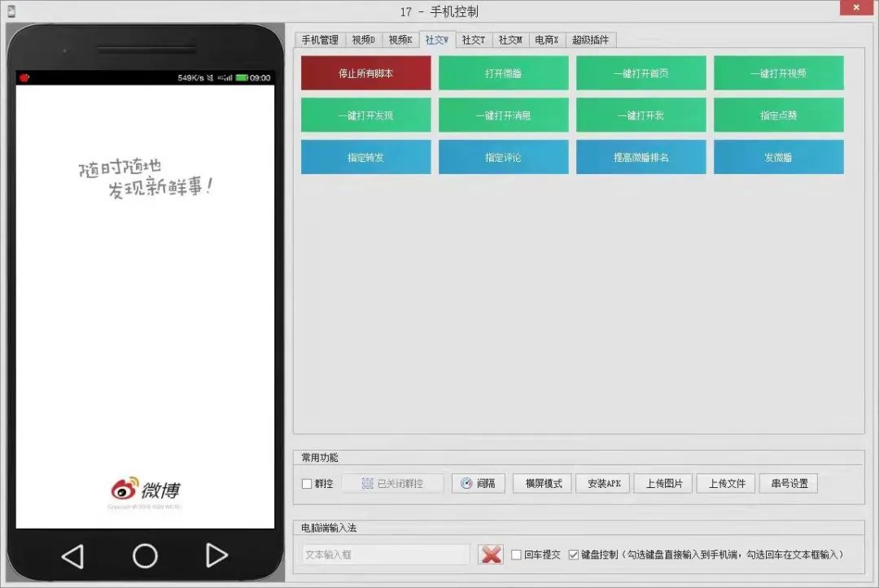879x588 pixels.
Task: Switch to the 手机管理 tab
Action: 320,40
